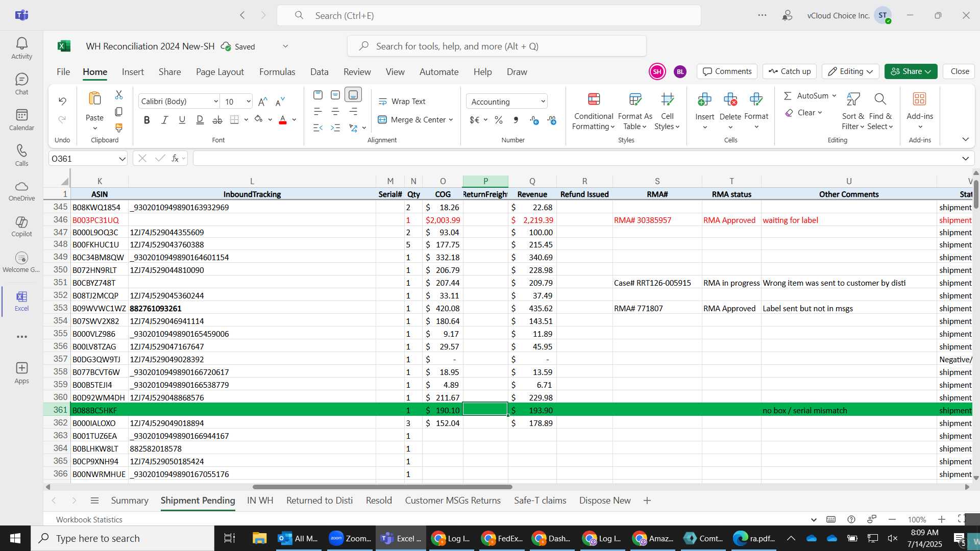Viewport: 980px width, 551px height.
Task: Open Copilot in Teams sidebar
Action: pos(21,227)
